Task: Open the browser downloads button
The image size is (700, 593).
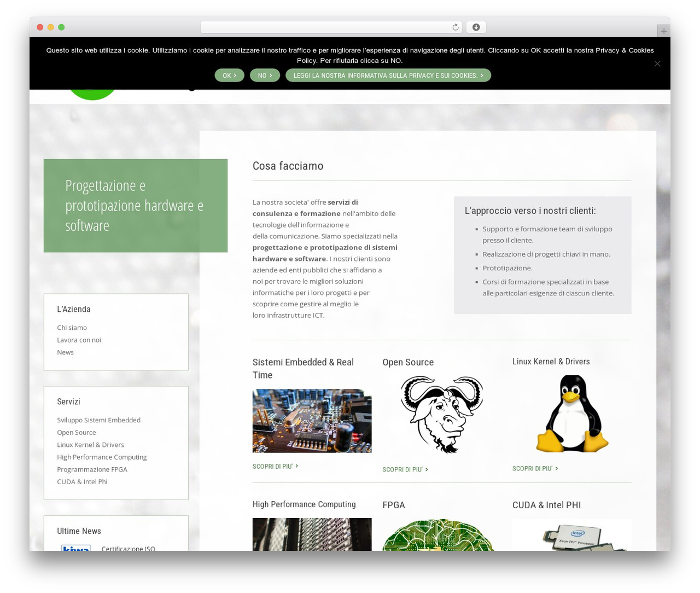Action: (x=476, y=27)
